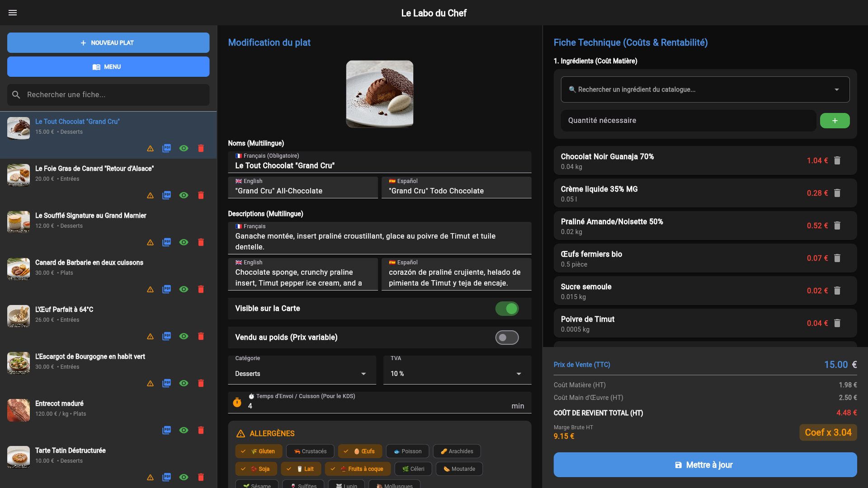Uncheck the Gluten allergen chip
The image size is (868, 488).
click(x=259, y=451)
